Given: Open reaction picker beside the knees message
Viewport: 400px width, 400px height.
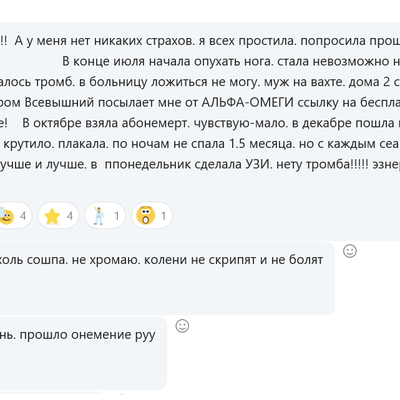Looking at the screenshot, I should [350, 251].
